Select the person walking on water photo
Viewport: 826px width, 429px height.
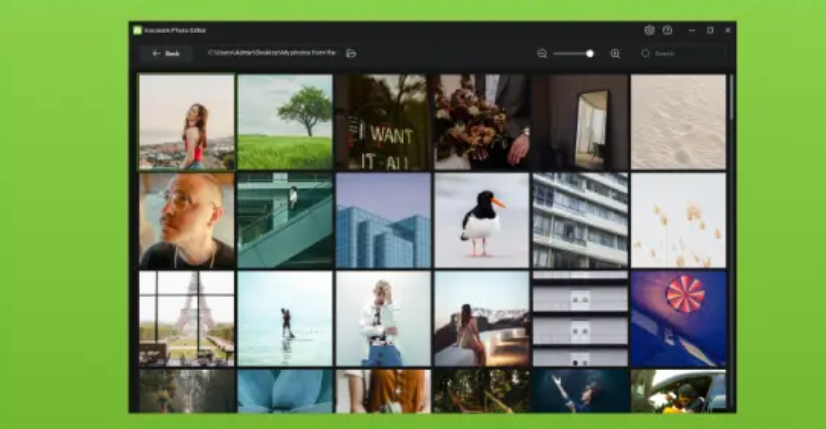point(285,319)
